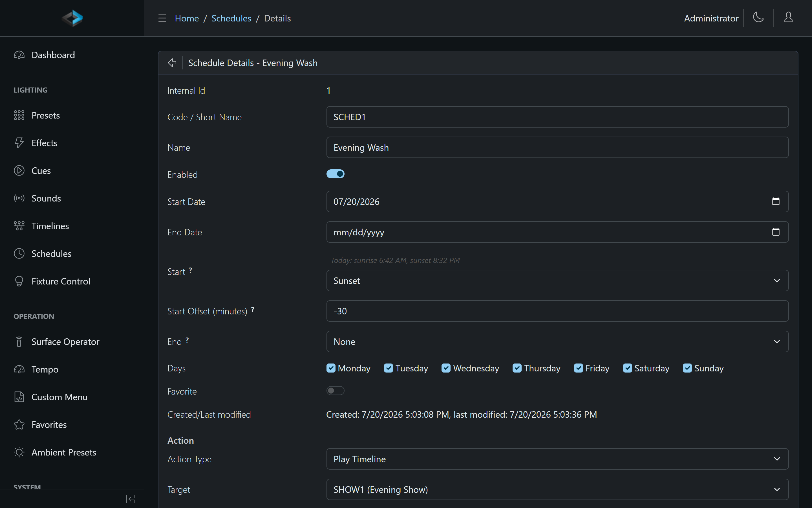Click the Custom Menu code-file icon
The width and height of the screenshot is (812, 508).
click(19, 397)
